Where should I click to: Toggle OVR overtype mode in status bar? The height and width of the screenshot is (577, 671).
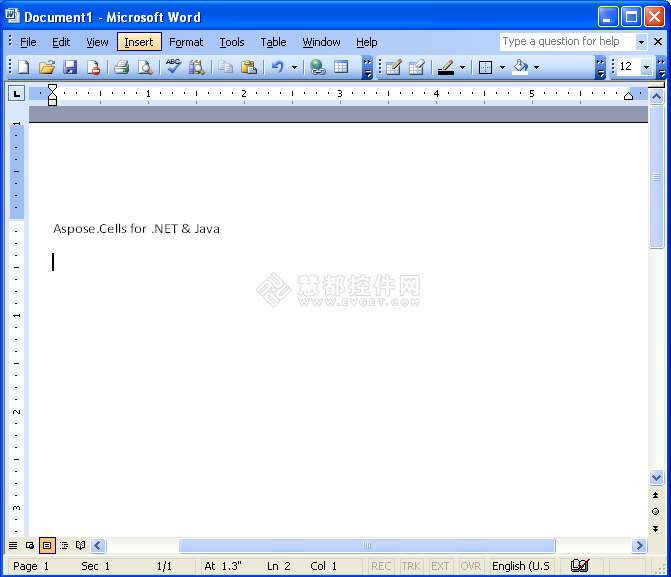470,566
